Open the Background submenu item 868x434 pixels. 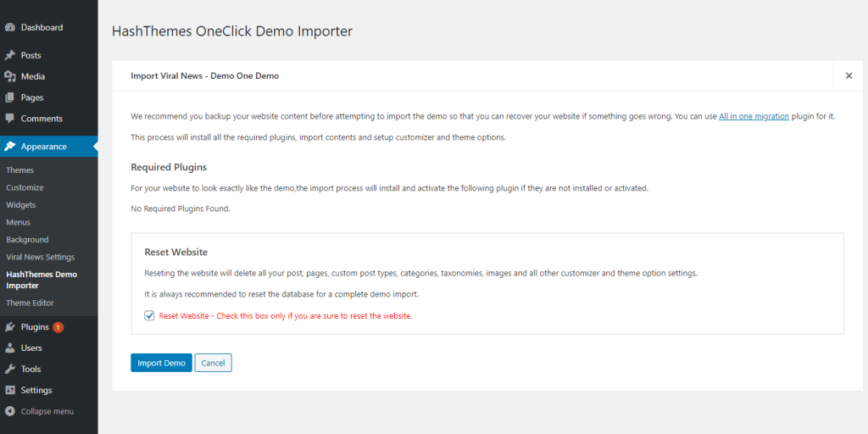coord(28,240)
